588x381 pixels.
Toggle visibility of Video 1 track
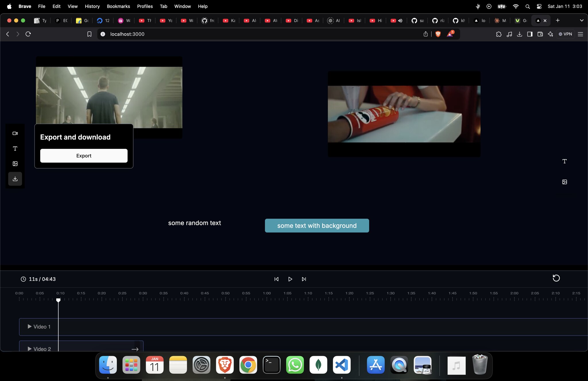(x=29, y=326)
